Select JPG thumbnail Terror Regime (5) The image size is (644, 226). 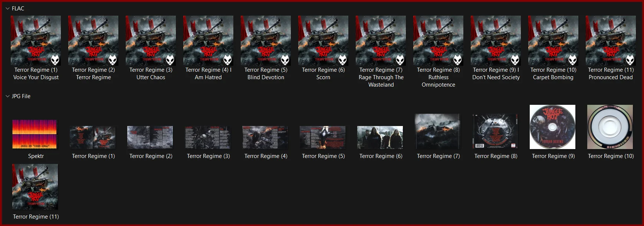click(x=323, y=138)
